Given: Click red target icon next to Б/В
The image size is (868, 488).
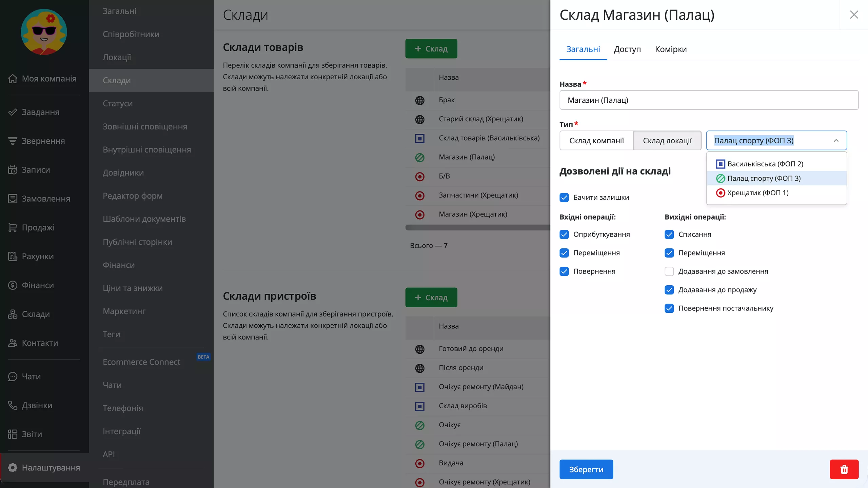Looking at the screenshot, I should tap(420, 177).
